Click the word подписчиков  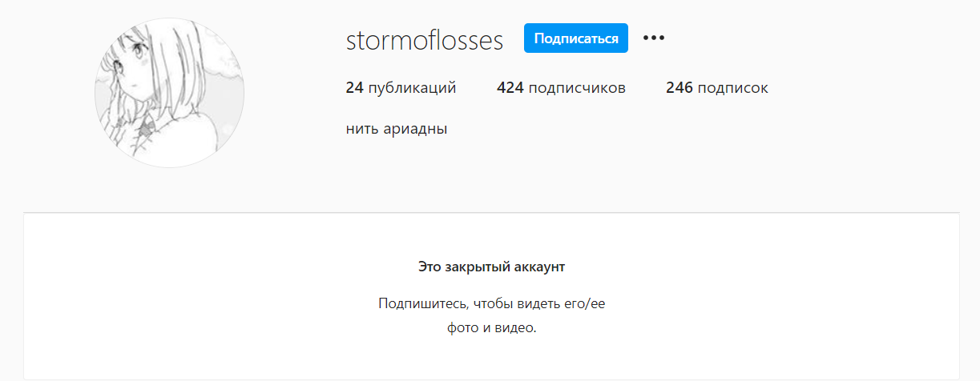(x=577, y=88)
